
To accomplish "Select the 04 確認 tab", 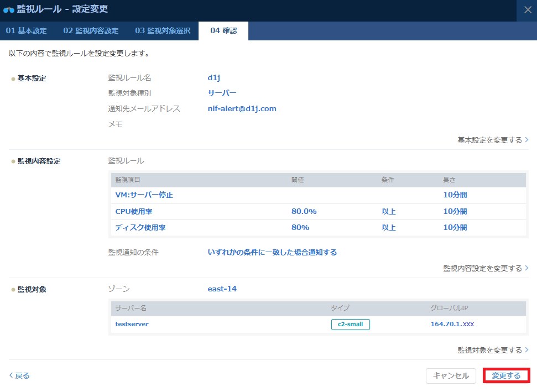I will coord(223,31).
